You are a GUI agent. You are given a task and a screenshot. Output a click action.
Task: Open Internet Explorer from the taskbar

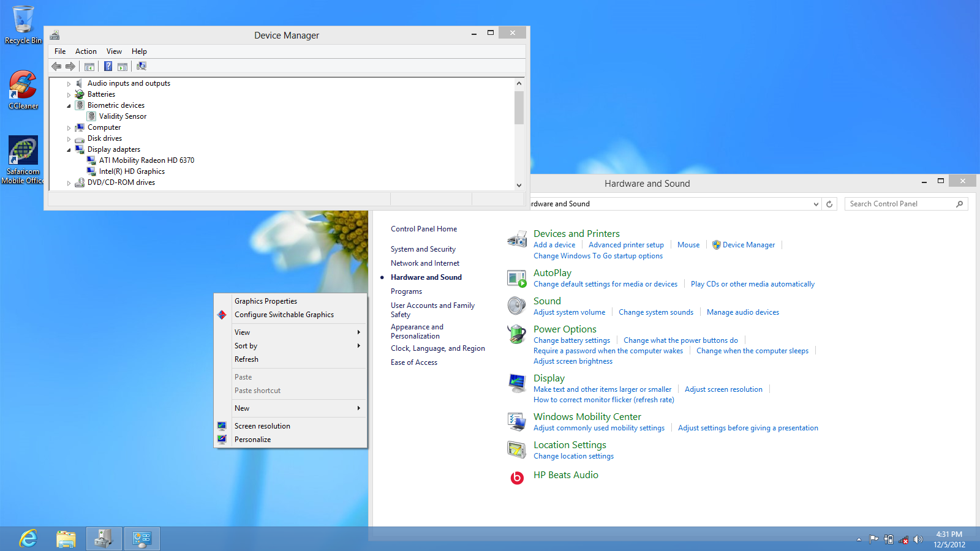(28, 539)
